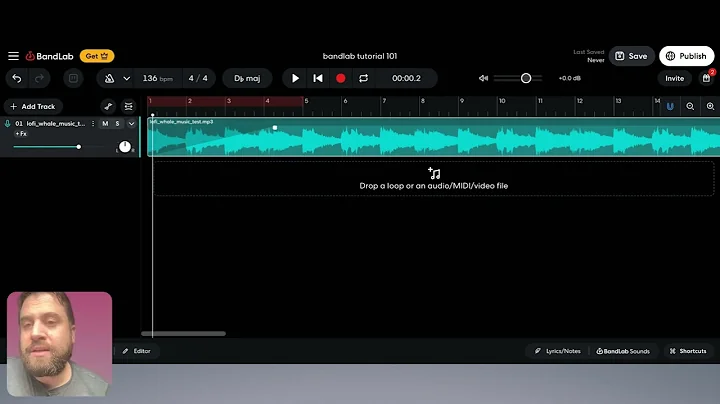Start recording with the red button
Image resolution: width=720 pixels, height=404 pixels.
[x=341, y=79]
